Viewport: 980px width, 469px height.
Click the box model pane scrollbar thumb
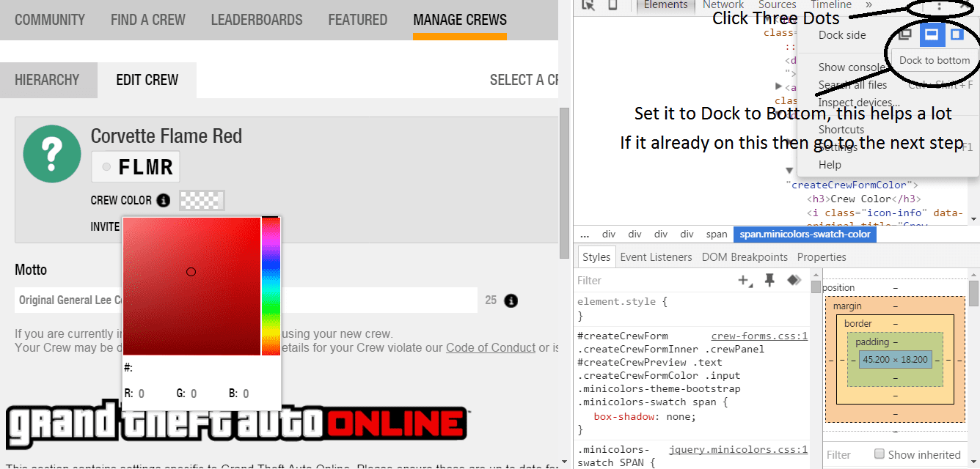pyautogui.click(x=974, y=293)
